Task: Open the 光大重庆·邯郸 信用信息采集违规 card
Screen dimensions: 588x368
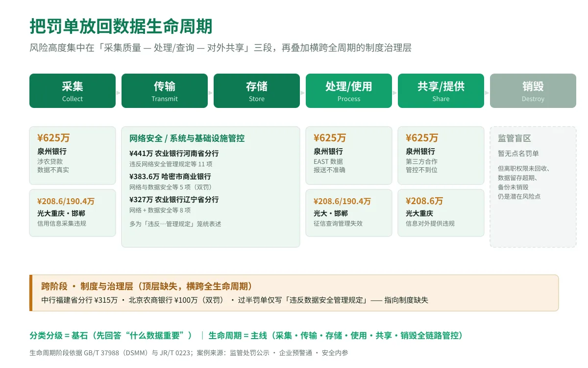Action: click(73, 213)
